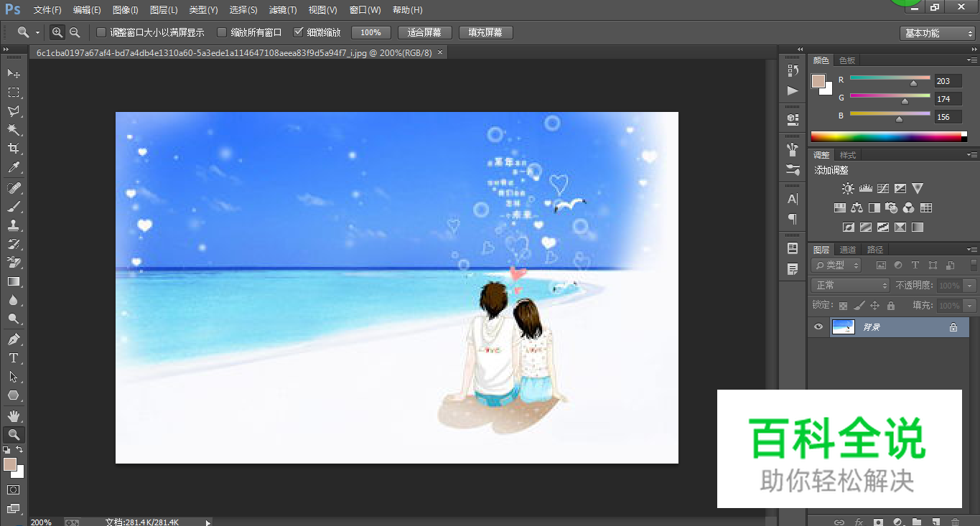980x526 pixels.
Task: Select the Blur tool
Action: point(14,300)
